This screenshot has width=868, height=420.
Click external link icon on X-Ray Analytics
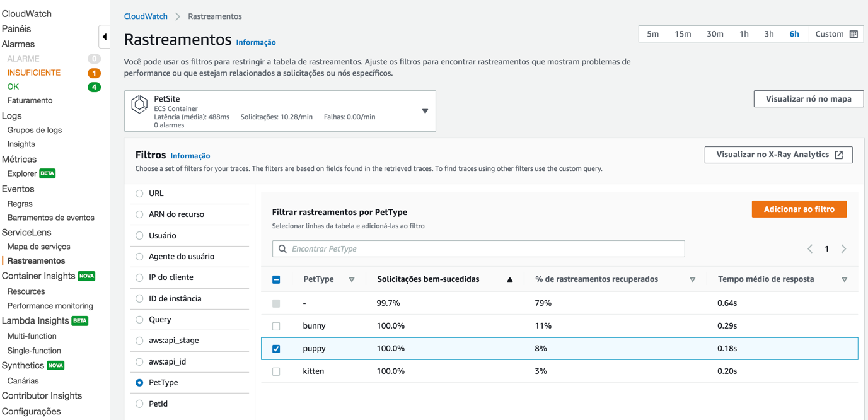[839, 155]
